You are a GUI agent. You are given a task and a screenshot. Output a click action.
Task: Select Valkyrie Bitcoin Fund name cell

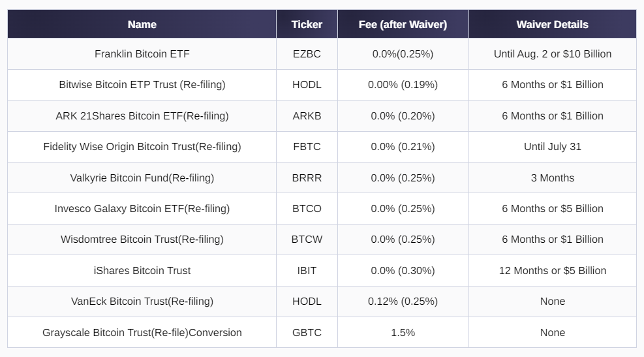142,178
